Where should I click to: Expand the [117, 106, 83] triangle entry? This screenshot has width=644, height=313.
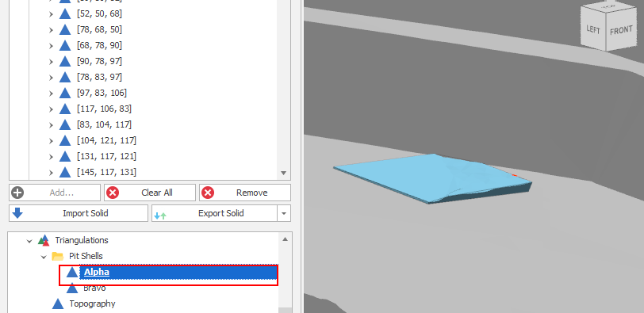(51, 109)
